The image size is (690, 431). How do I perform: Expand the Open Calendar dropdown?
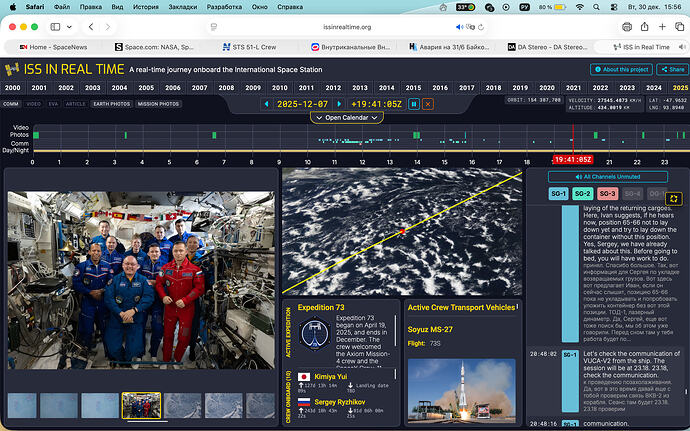pos(346,118)
